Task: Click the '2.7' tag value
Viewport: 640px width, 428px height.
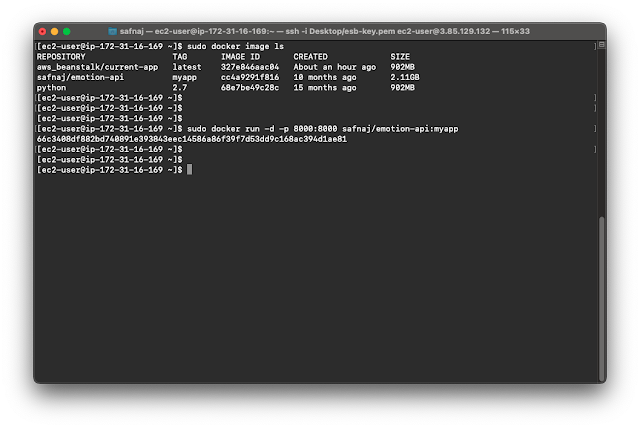Action: coord(180,88)
